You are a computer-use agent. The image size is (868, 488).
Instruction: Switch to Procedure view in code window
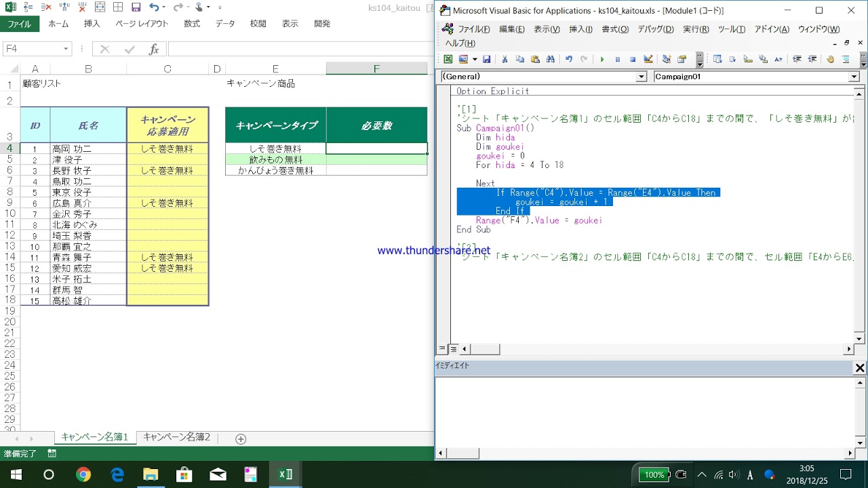click(443, 349)
